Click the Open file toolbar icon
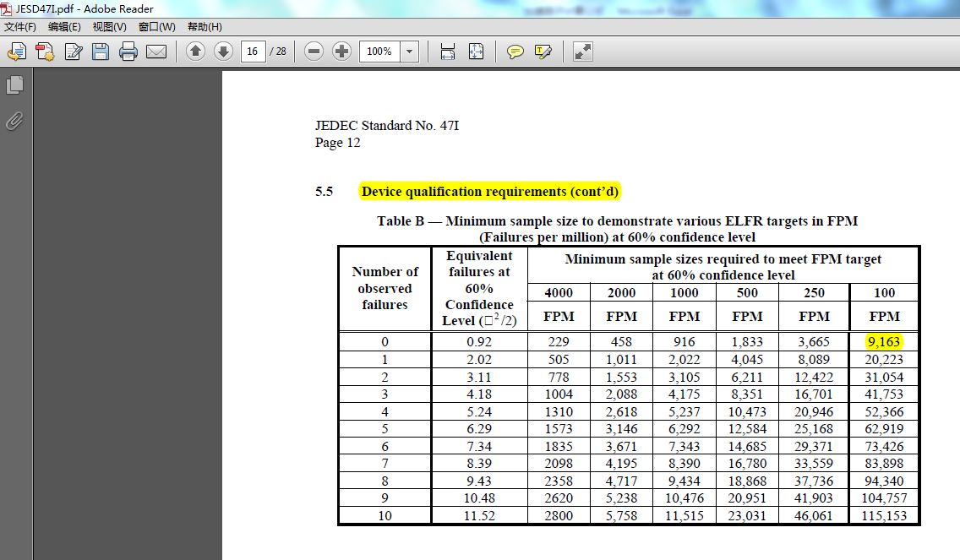 click(x=16, y=52)
